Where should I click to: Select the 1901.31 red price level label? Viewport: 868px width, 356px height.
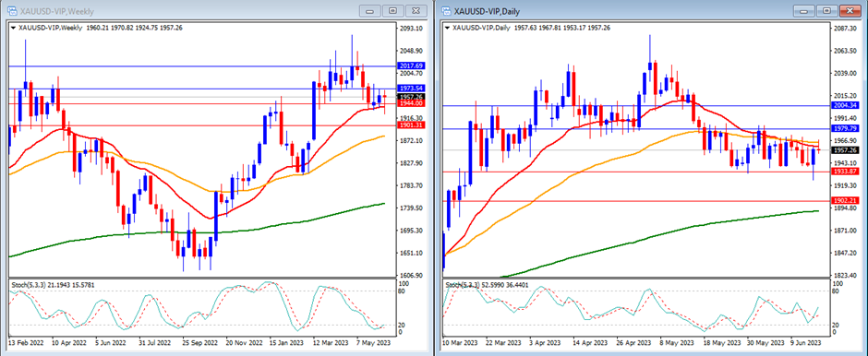[x=410, y=125]
